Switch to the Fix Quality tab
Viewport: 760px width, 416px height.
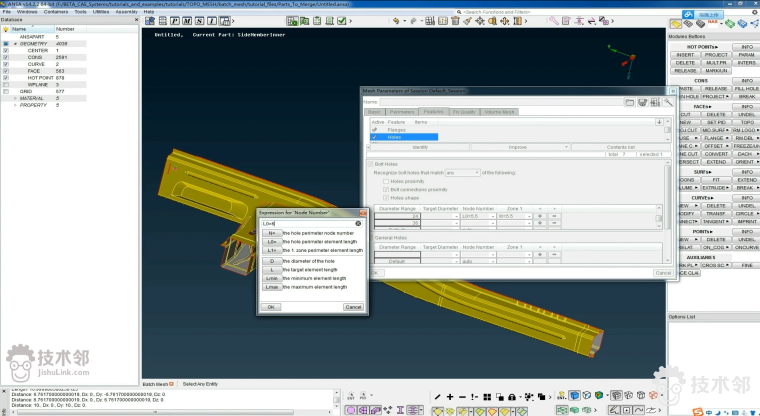click(463, 112)
